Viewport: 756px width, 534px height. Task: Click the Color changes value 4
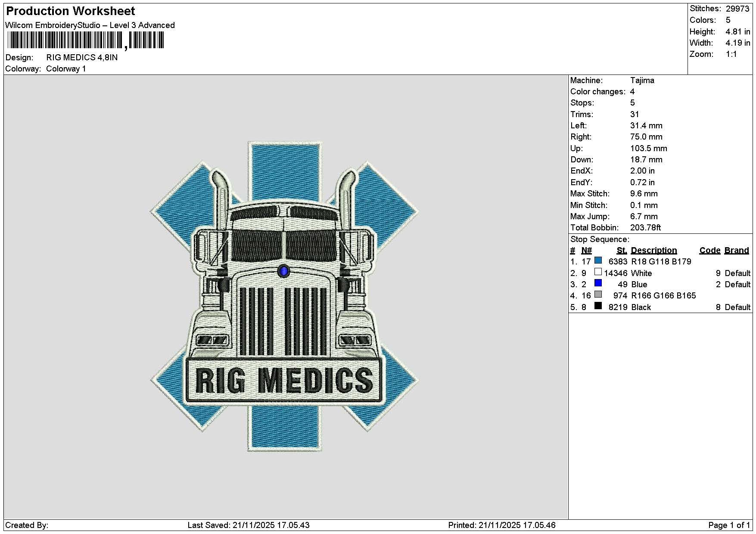pyautogui.click(x=632, y=91)
